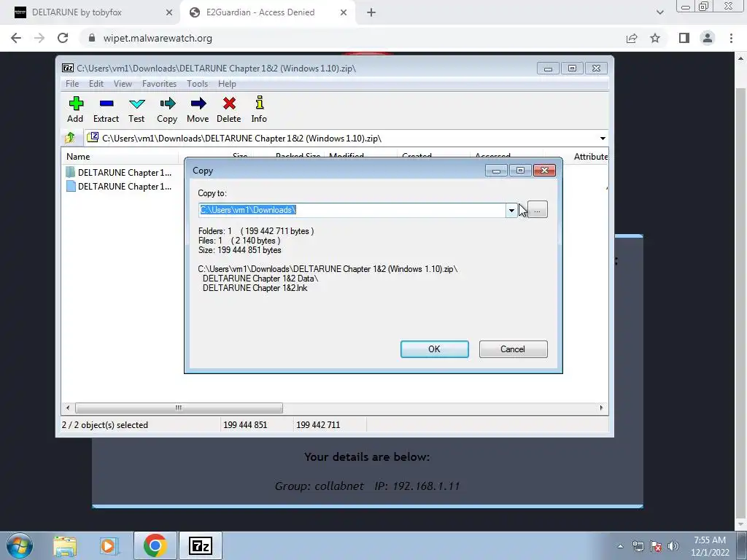Close the DELTARUNE by tobyfox tab

click(x=169, y=13)
